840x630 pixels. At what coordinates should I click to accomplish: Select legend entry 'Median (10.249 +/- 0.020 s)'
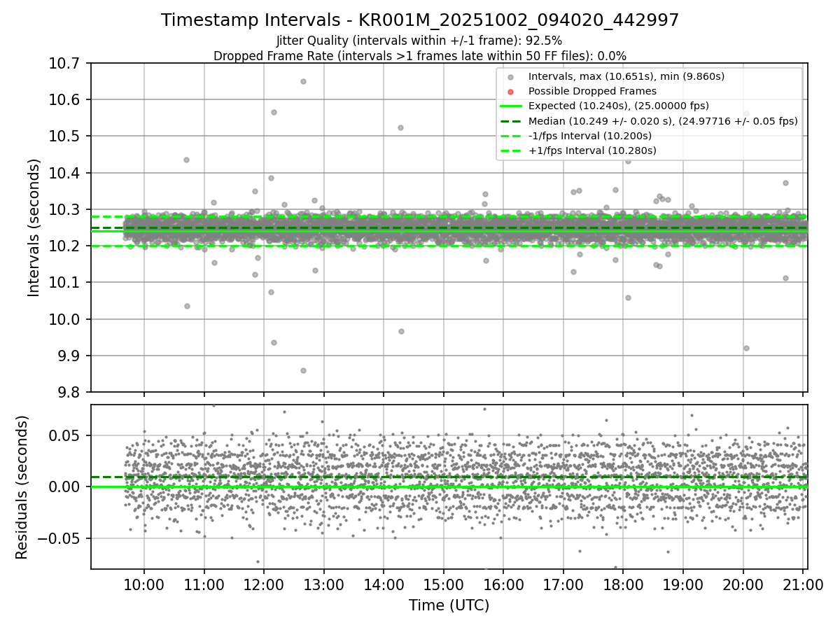coord(663,121)
